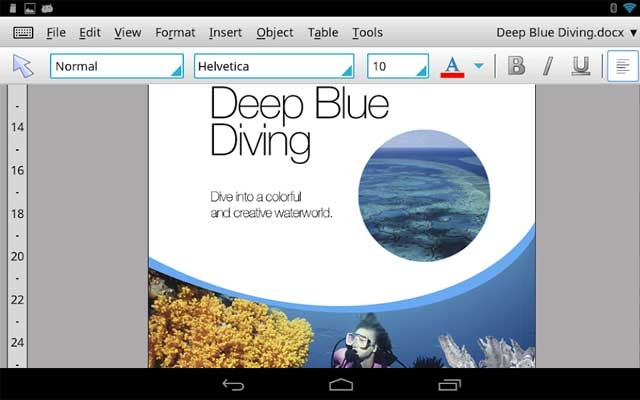The height and width of the screenshot is (400, 640).
Task: Click the font color 'A' icon
Action: 452,67
